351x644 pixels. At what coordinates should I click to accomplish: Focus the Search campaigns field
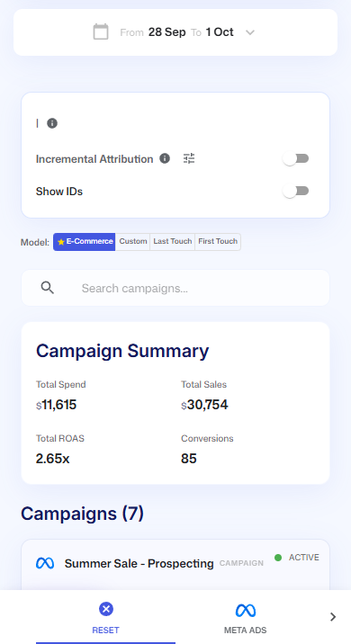(x=175, y=288)
